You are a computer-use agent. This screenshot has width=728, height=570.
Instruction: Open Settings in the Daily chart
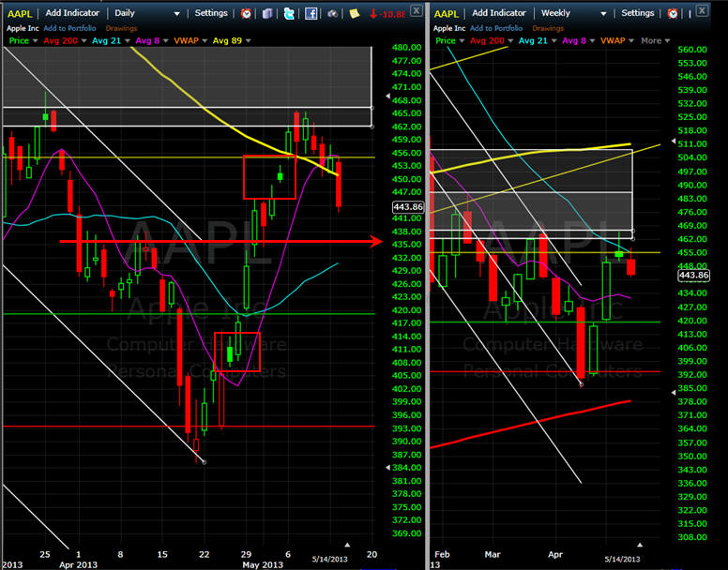click(x=211, y=13)
